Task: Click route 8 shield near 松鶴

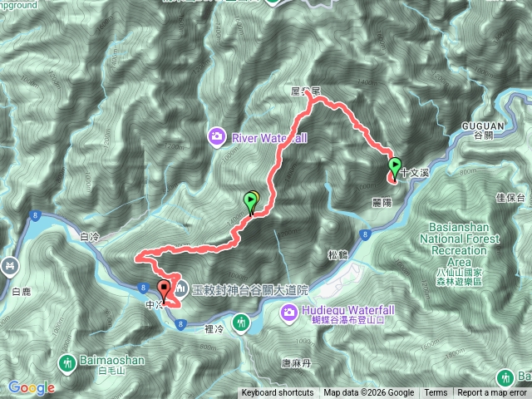Action: coord(365,234)
